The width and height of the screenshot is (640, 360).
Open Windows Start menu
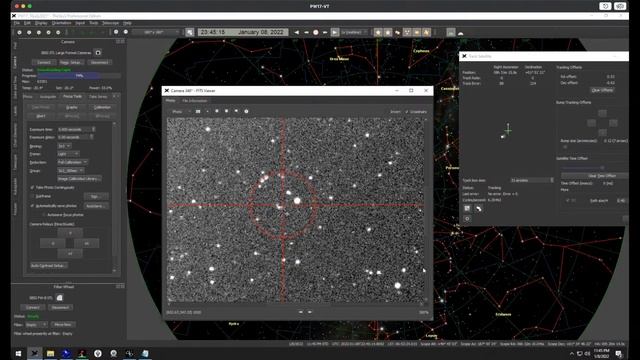pos(18,353)
